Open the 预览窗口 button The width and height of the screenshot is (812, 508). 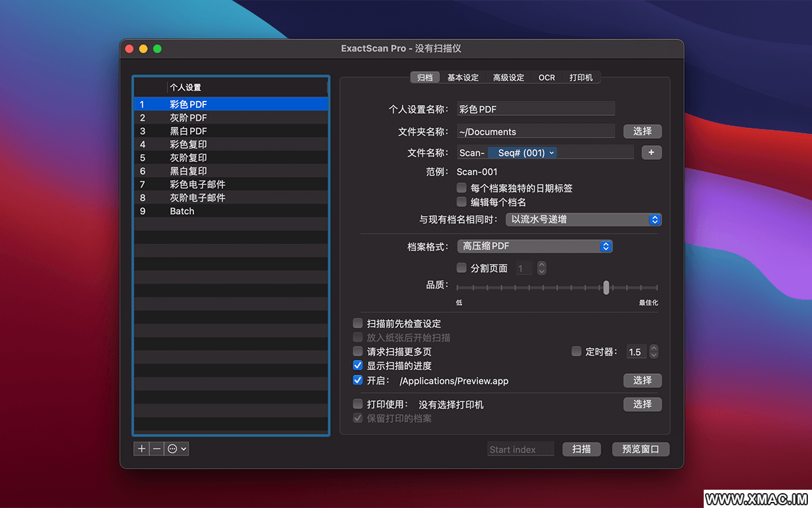[x=641, y=449]
